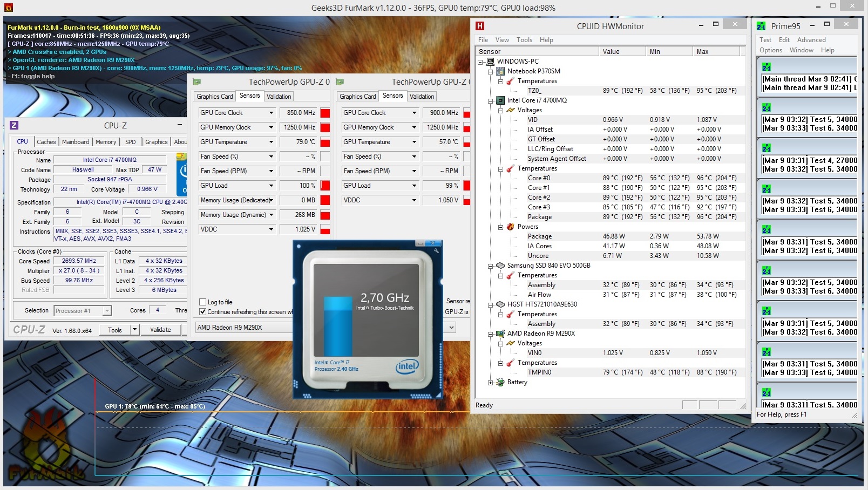Click the battery icon in HWMonitor
Screen dimensions: 868x490
point(500,382)
